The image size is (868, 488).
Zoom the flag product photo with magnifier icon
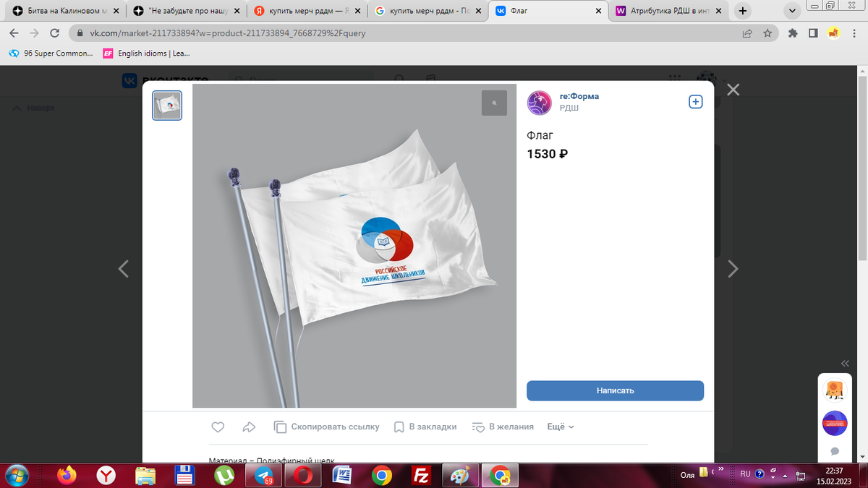pyautogui.click(x=494, y=103)
